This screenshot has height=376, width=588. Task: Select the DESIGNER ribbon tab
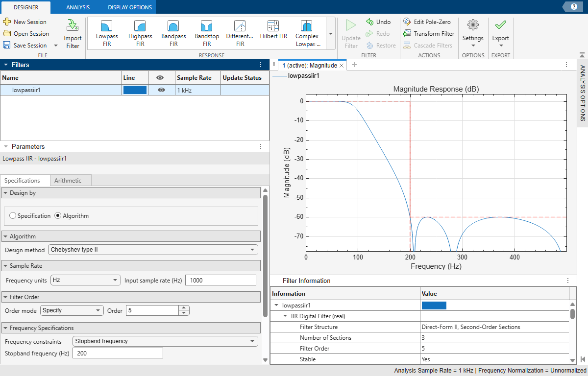point(26,7)
